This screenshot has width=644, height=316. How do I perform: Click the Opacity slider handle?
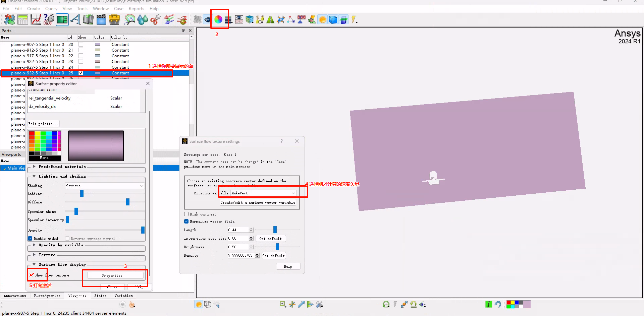[x=143, y=230]
